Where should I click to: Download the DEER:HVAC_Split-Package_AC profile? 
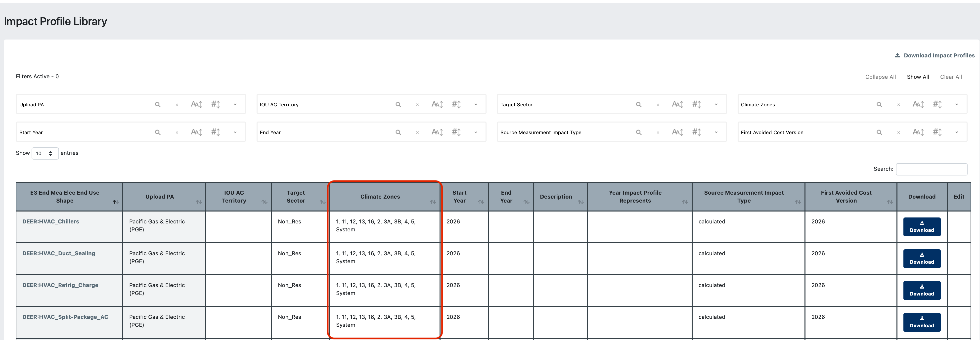(x=922, y=322)
